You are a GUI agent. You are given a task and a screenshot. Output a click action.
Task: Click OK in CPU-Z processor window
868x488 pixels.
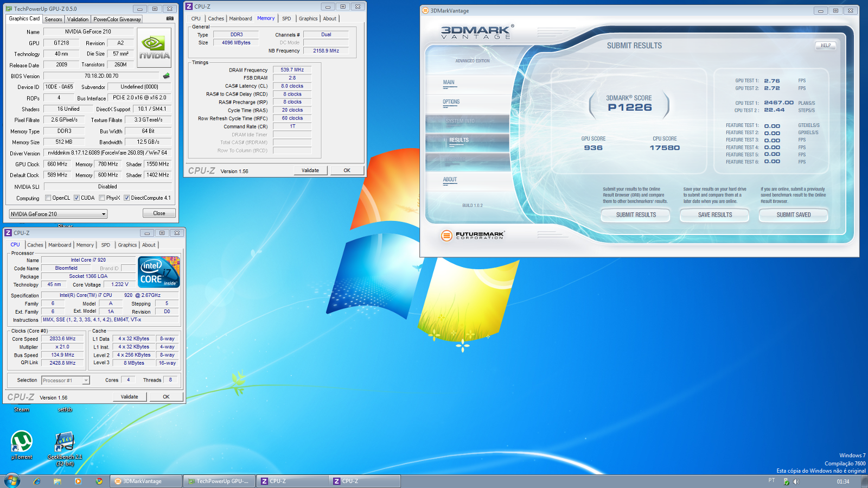166,397
